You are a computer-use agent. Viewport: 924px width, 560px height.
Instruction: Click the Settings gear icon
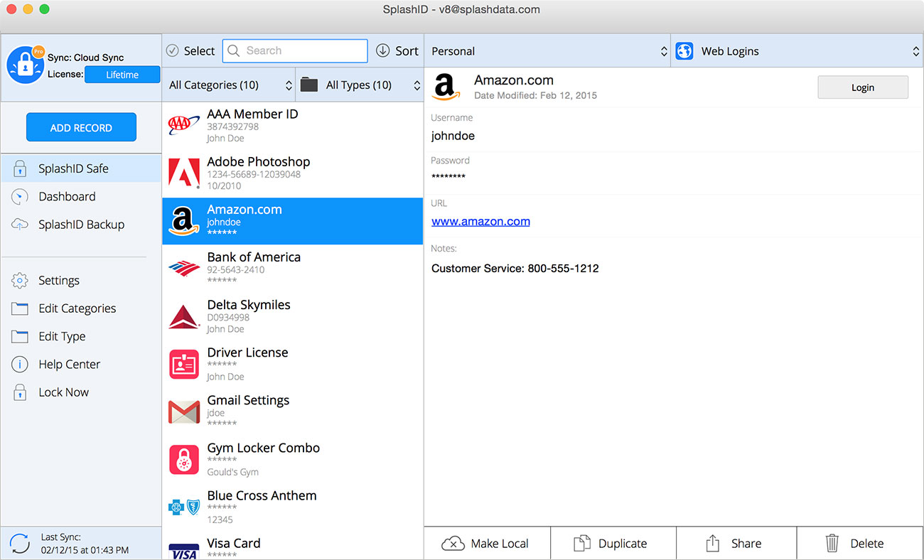tap(19, 281)
